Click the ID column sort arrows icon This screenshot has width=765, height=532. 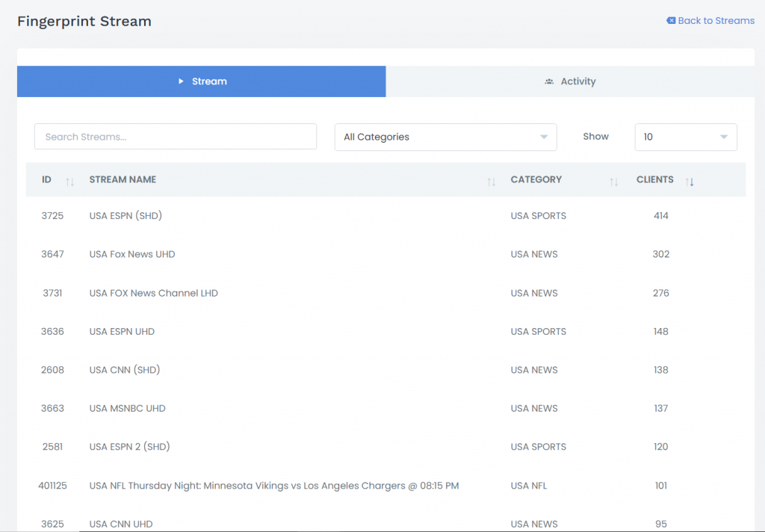pyautogui.click(x=69, y=182)
